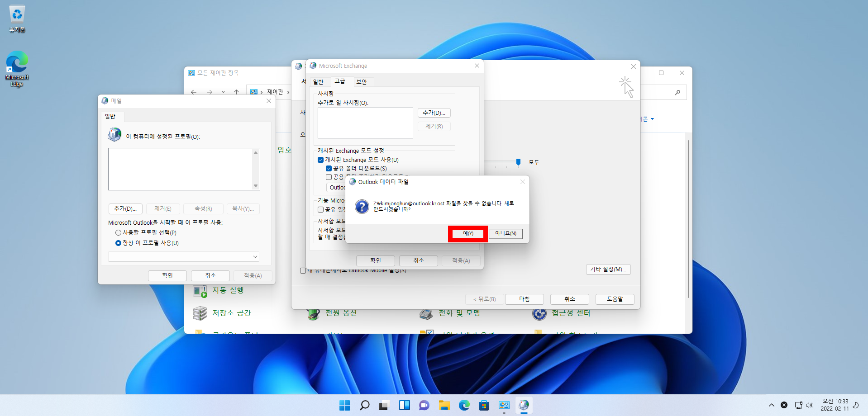Image resolution: width=868 pixels, height=416 pixels.
Task: Click 기타 설정(M) button
Action: point(608,269)
